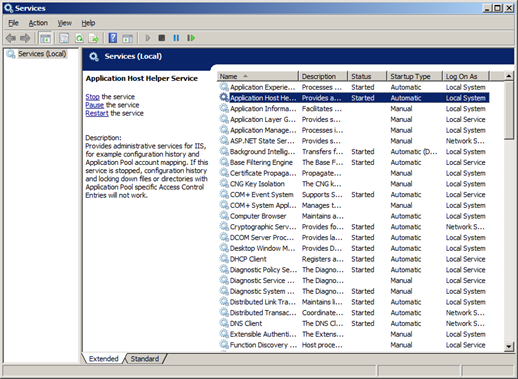Select the Application Information service row
This screenshot has height=379, width=518.
tap(354, 109)
